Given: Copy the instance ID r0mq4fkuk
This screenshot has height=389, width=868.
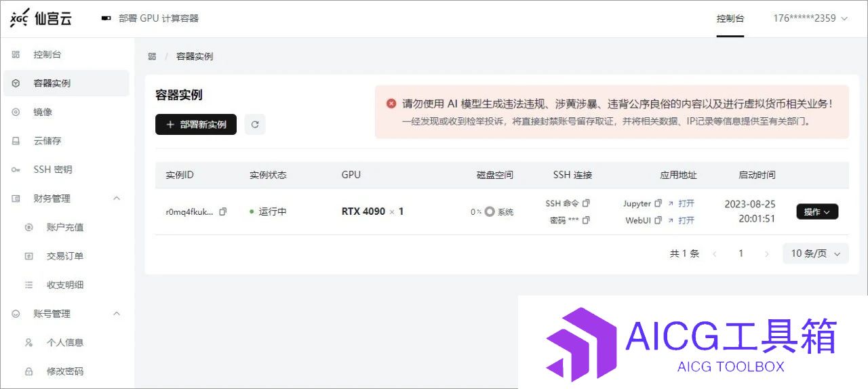Looking at the screenshot, I should 223,211.
